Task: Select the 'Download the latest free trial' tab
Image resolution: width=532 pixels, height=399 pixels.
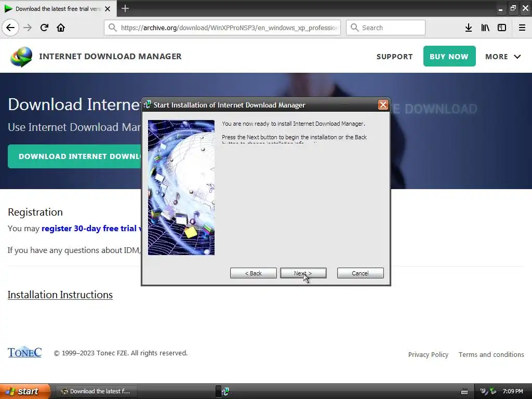Action: tap(58, 8)
